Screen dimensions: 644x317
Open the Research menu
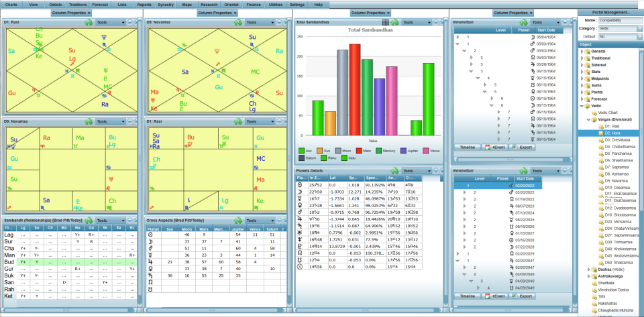209,5
